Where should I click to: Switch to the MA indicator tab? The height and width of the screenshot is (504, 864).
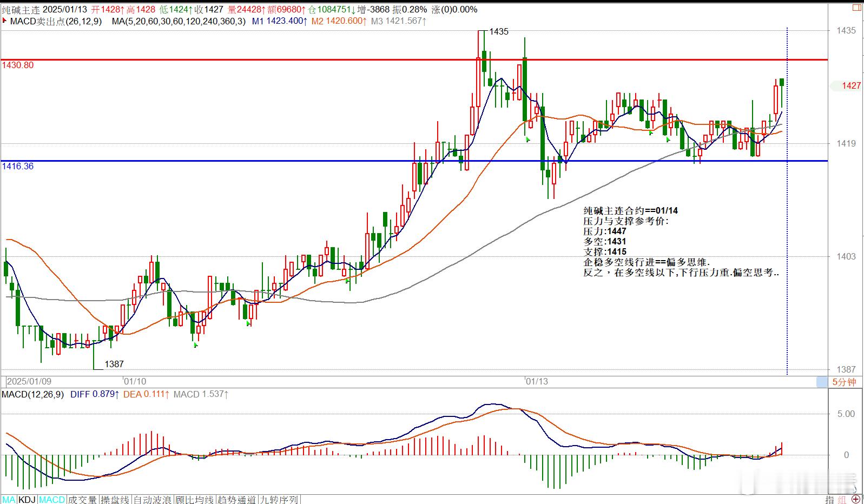pyautogui.click(x=9, y=500)
